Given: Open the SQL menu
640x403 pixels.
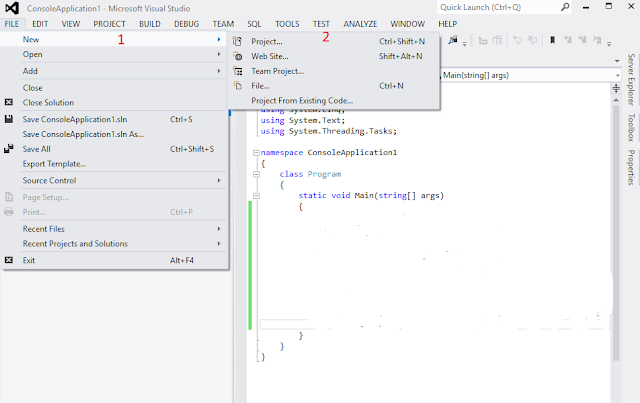Looking at the screenshot, I should (x=254, y=24).
